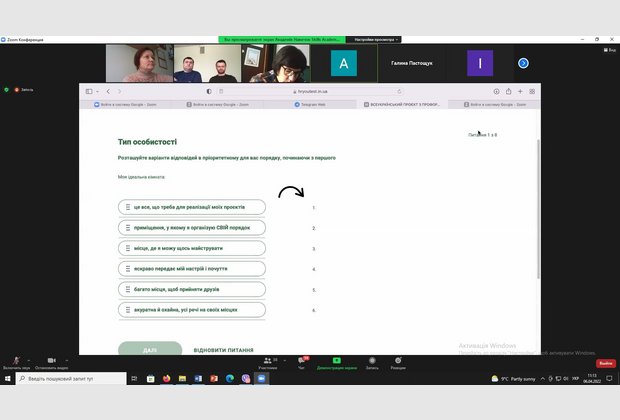Go back in the shared browser
This screenshot has width=620, height=420.
click(108, 91)
